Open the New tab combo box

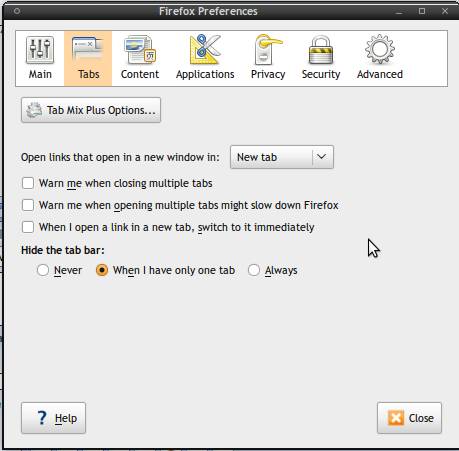282,157
